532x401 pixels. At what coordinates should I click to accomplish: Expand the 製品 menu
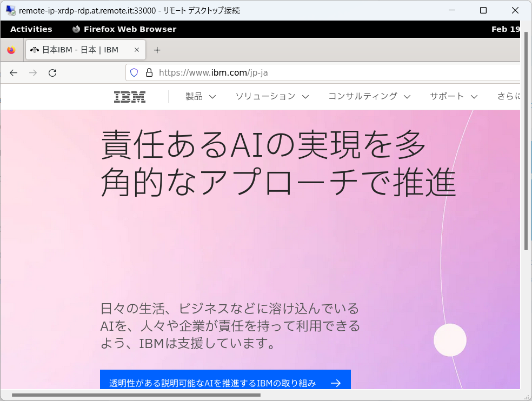[201, 96]
